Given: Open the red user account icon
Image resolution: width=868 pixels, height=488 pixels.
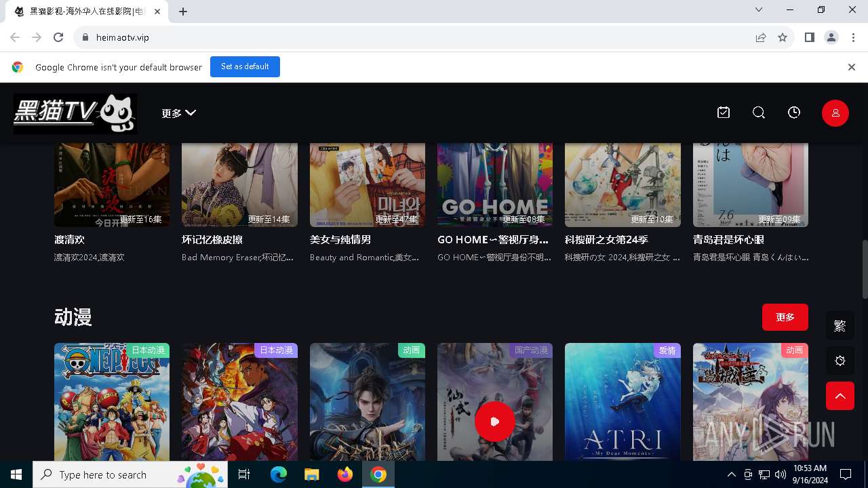Looking at the screenshot, I should click(x=835, y=113).
